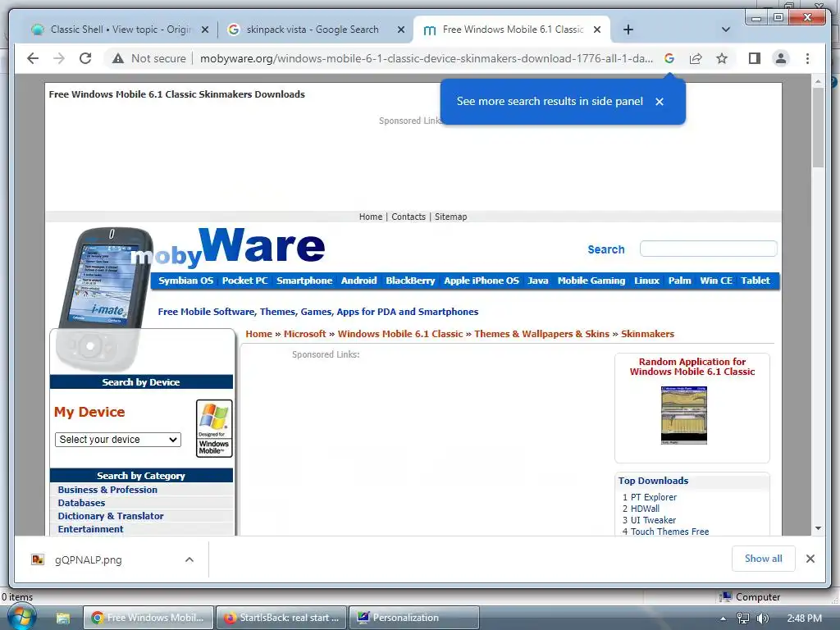The width and height of the screenshot is (840, 630).
Task: Open the Home link in top bar
Action: tap(371, 217)
